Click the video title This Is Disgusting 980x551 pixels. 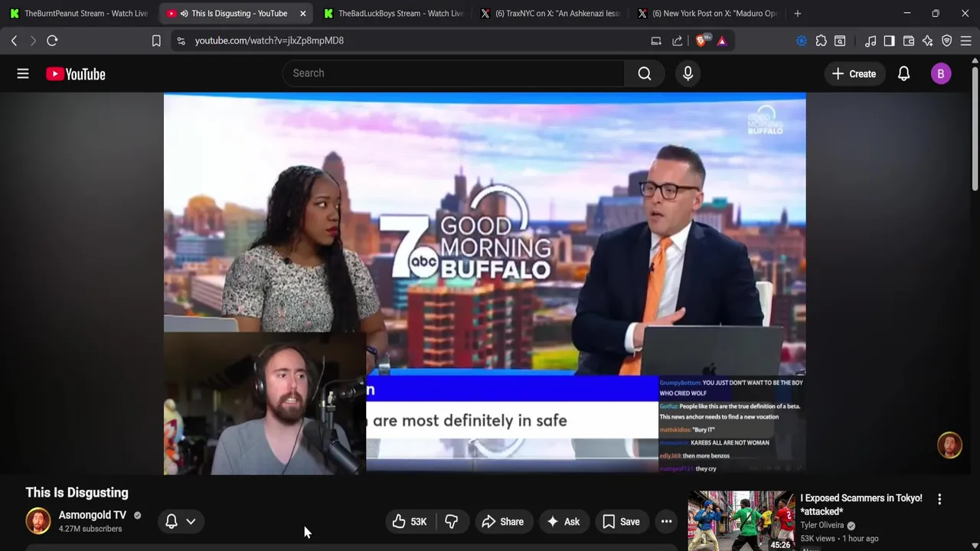pos(77,493)
